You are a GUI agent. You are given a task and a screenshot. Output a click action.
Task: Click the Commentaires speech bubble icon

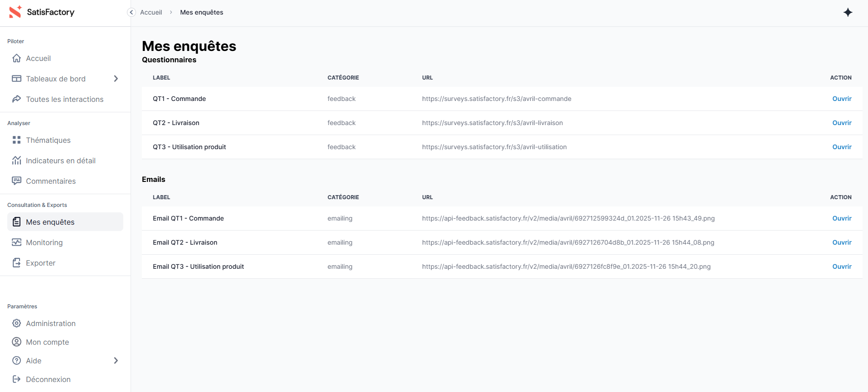click(x=17, y=181)
